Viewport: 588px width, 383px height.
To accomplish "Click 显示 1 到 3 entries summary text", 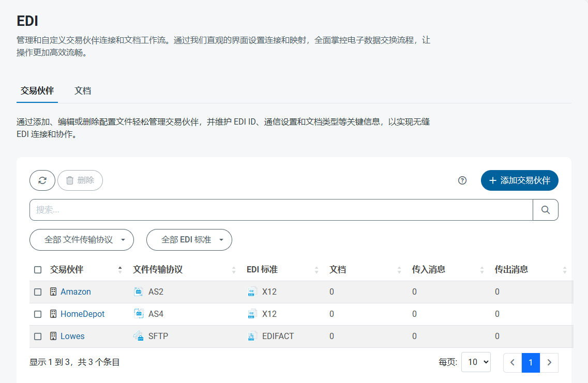I will pos(74,362).
